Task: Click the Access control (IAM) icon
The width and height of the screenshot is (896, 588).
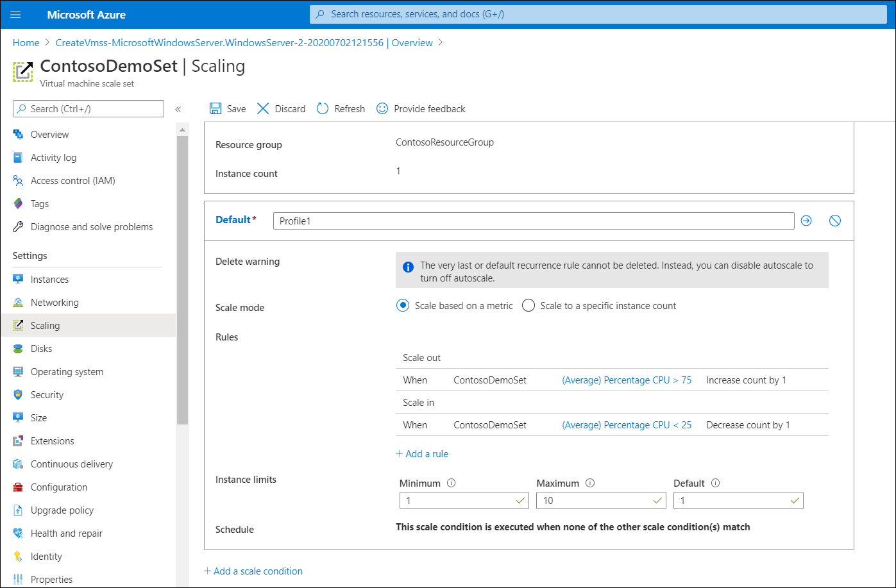Action: [x=18, y=180]
